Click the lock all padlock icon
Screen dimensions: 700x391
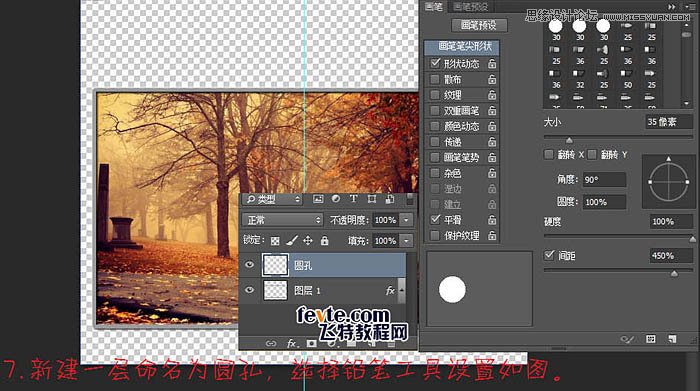325,241
